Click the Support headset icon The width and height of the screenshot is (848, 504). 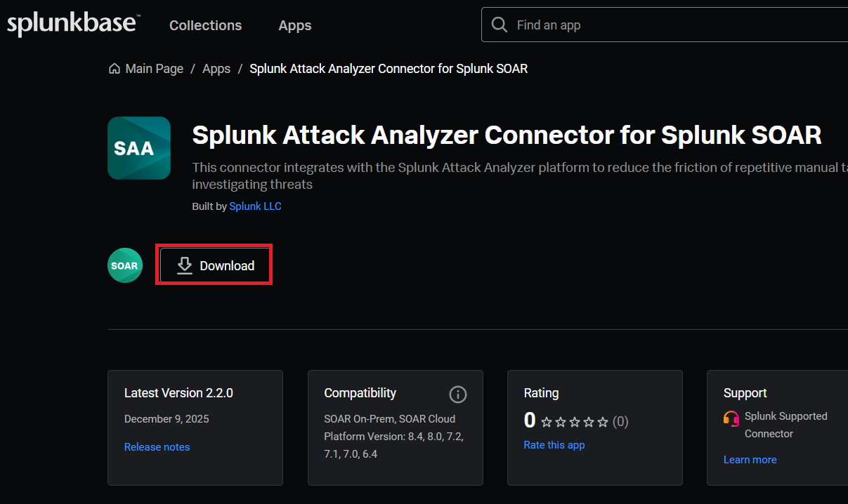coord(731,418)
